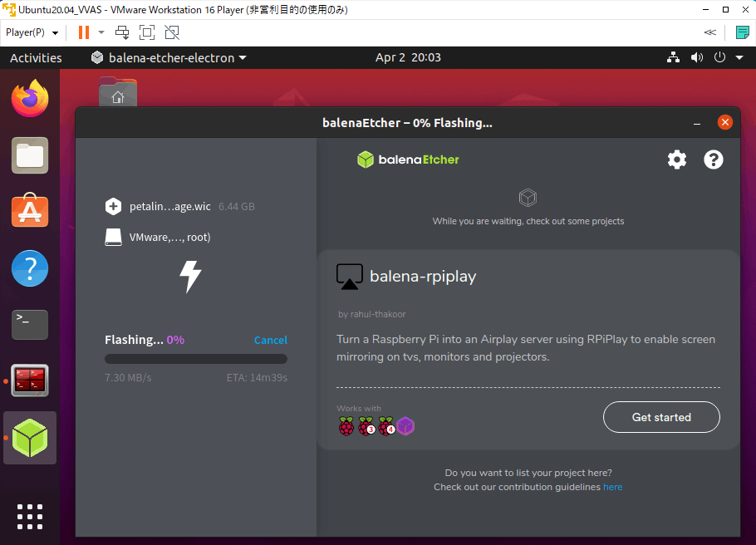Click the target drive icon

[113, 238]
